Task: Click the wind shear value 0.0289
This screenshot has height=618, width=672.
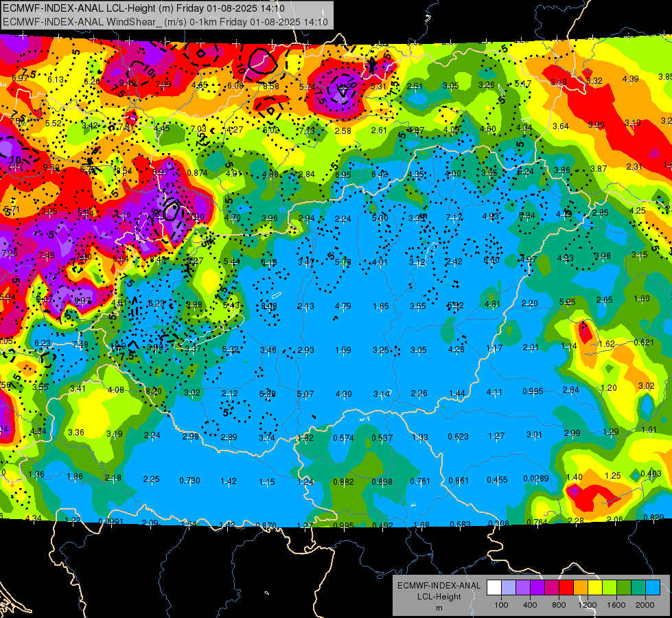Action: click(535, 478)
